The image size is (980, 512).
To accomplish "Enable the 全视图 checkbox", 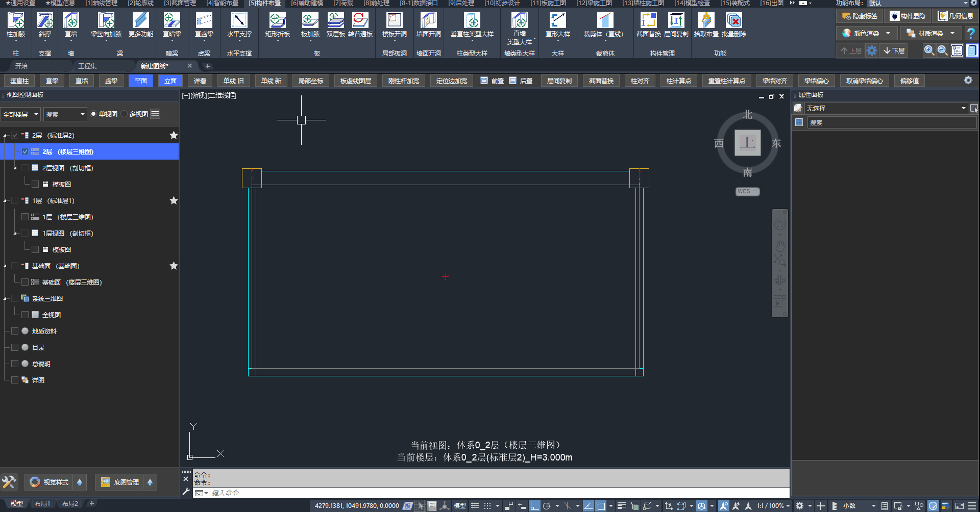I will [x=25, y=315].
